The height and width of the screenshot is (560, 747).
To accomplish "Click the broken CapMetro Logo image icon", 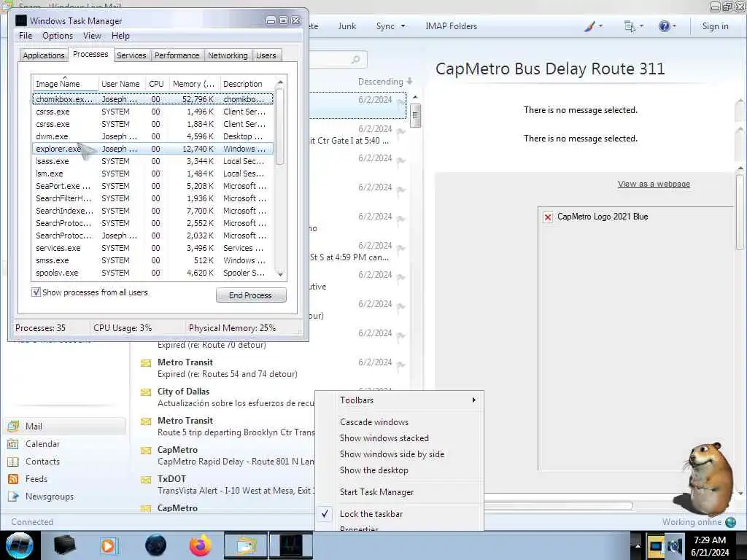I will tap(548, 217).
